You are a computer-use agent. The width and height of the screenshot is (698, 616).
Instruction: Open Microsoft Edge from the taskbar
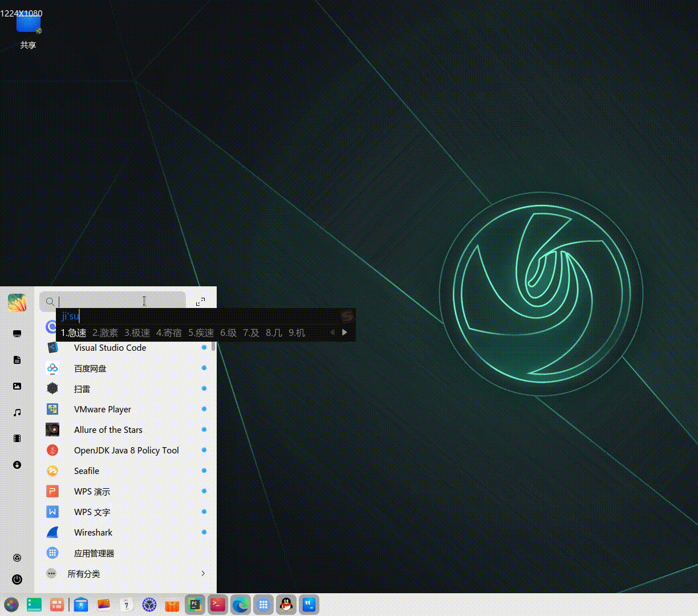point(241,605)
